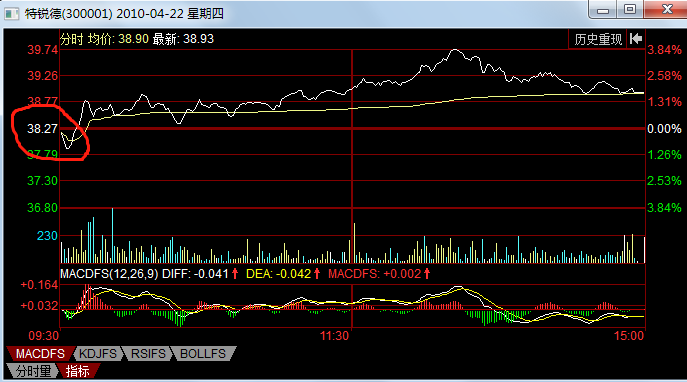Click the +0.164 MACD axis label
Screen dimensions: 687x382
(39, 285)
